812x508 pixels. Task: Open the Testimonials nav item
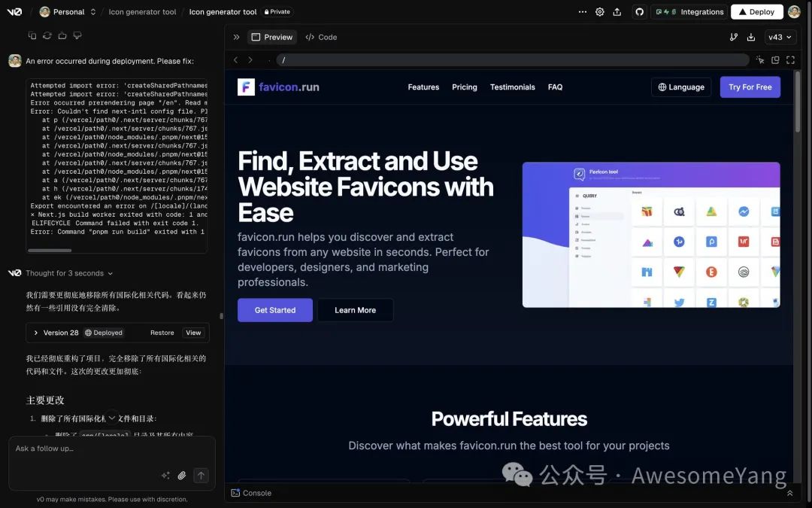point(513,87)
